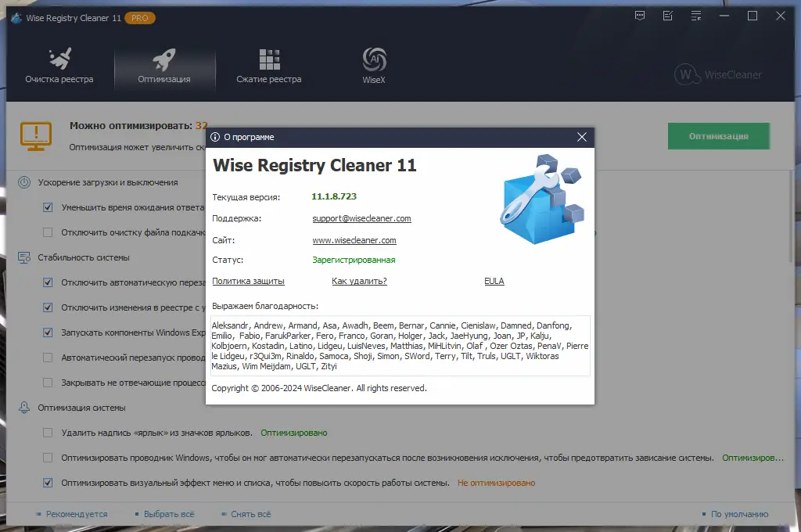
Task: Open the support@wisecleaner.com link
Action: click(x=361, y=218)
